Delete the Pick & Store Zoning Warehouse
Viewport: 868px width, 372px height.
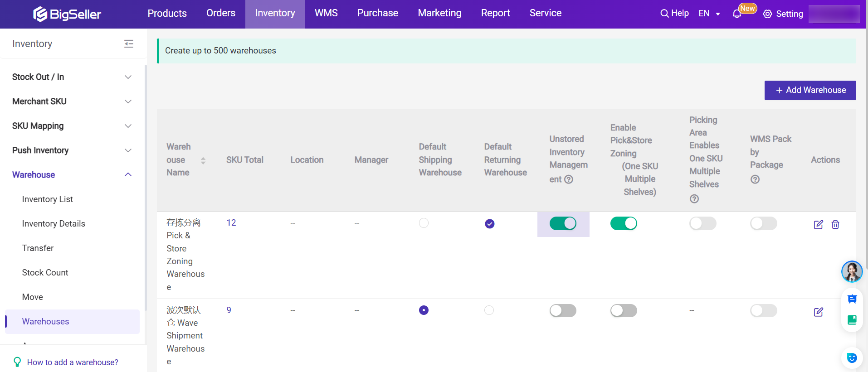tap(835, 224)
